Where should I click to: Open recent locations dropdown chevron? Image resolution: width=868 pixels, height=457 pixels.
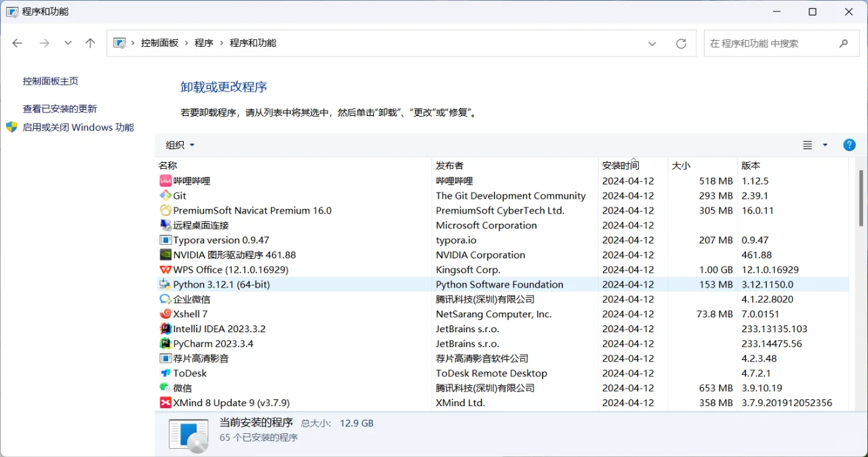point(68,43)
